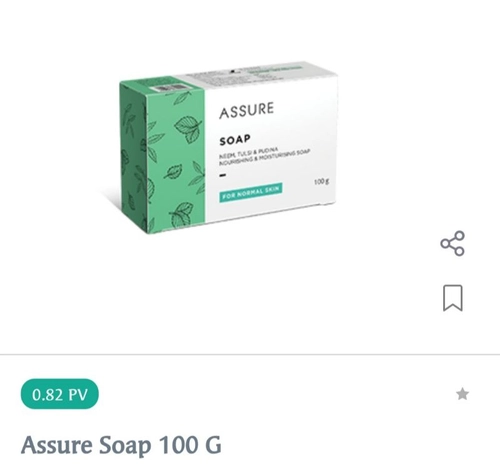This screenshot has width=500, height=465.
Task: Bookmark this product with the ribbon icon
Action: [x=453, y=298]
